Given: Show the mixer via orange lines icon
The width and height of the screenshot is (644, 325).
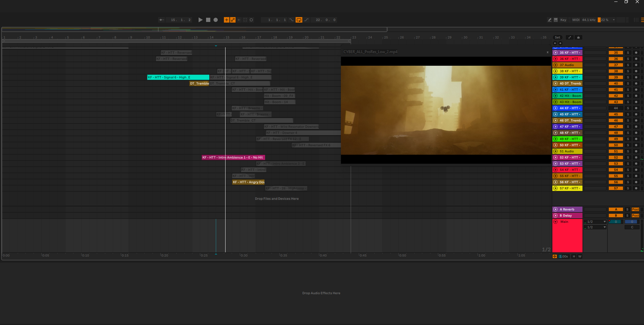Looking at the screenshot, I should tap(642, 20).
